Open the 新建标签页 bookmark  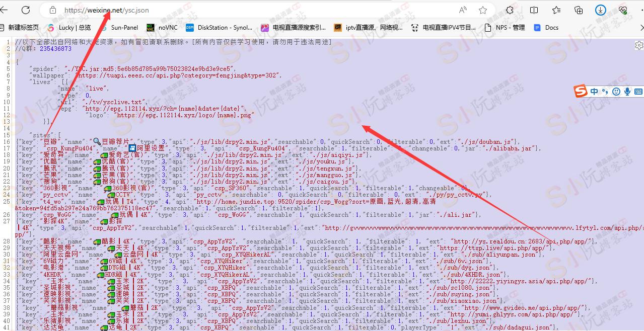click(20, 28)
